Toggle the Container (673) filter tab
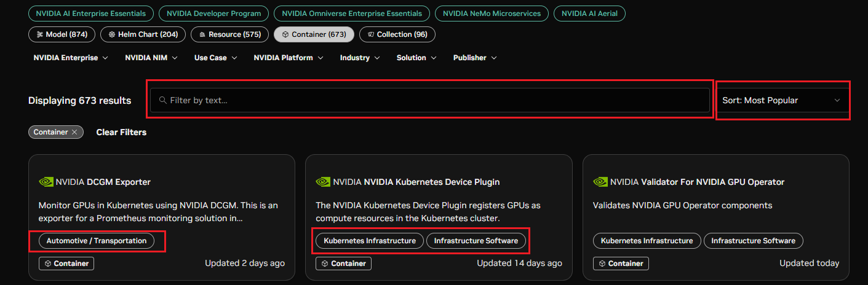868x285 pixels. [x=314, y=34]
